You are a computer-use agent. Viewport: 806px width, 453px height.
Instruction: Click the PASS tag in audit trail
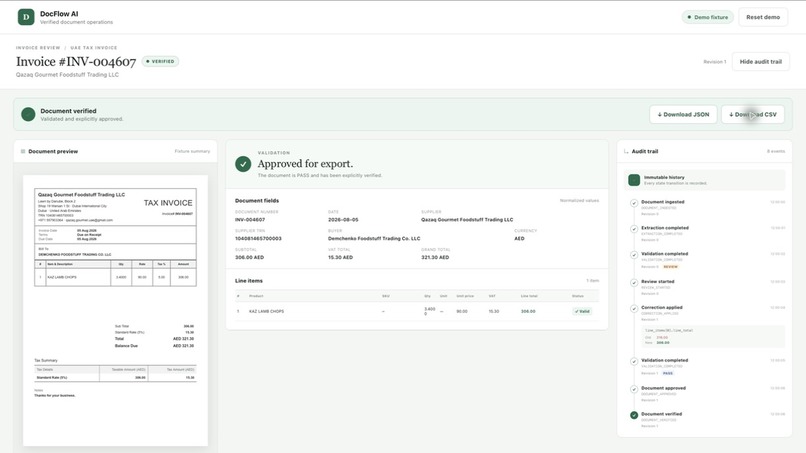click(668, 373)
